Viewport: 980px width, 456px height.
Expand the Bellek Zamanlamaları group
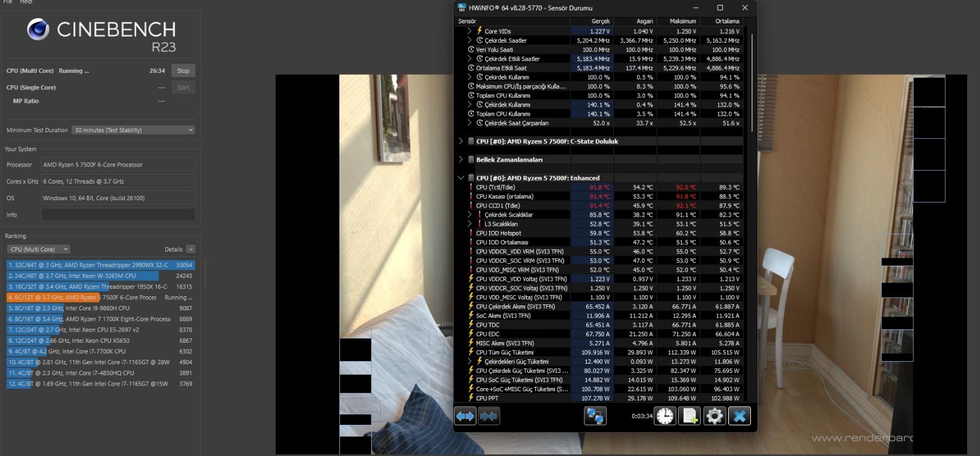point(461,160)
